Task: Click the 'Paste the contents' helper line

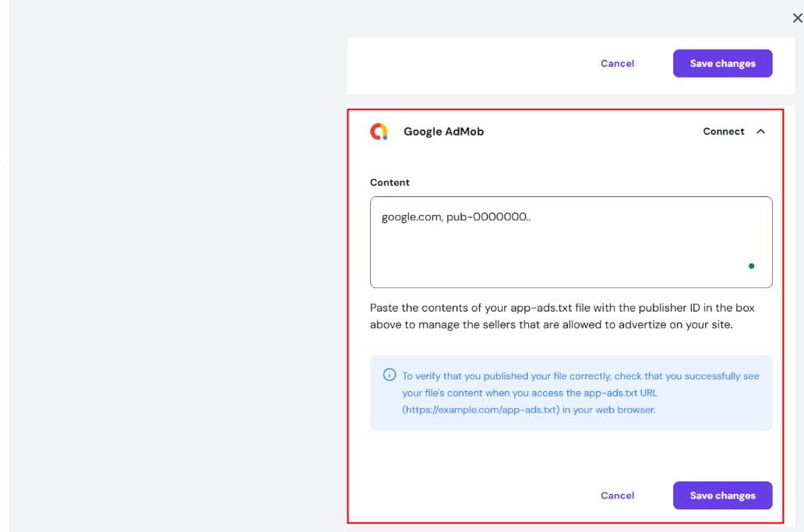Action: click(562, 308)
